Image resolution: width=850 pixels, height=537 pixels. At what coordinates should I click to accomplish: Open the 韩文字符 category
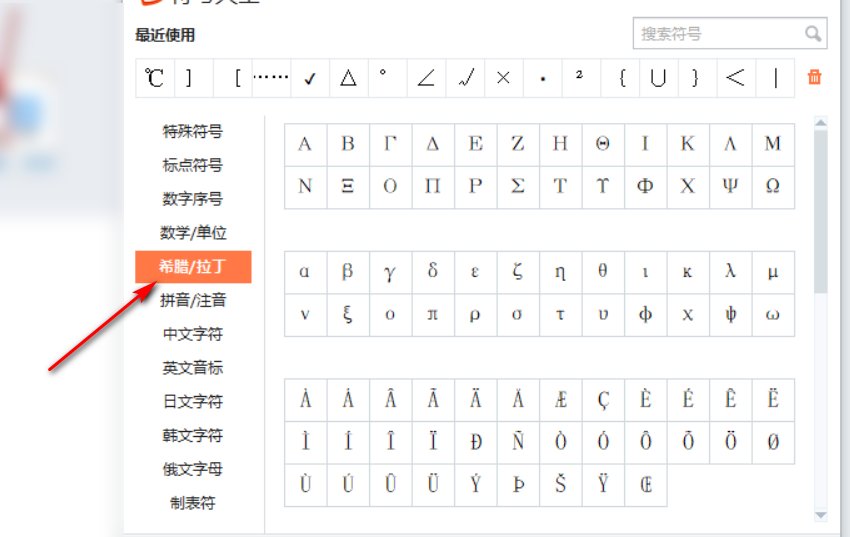point(193,435)
